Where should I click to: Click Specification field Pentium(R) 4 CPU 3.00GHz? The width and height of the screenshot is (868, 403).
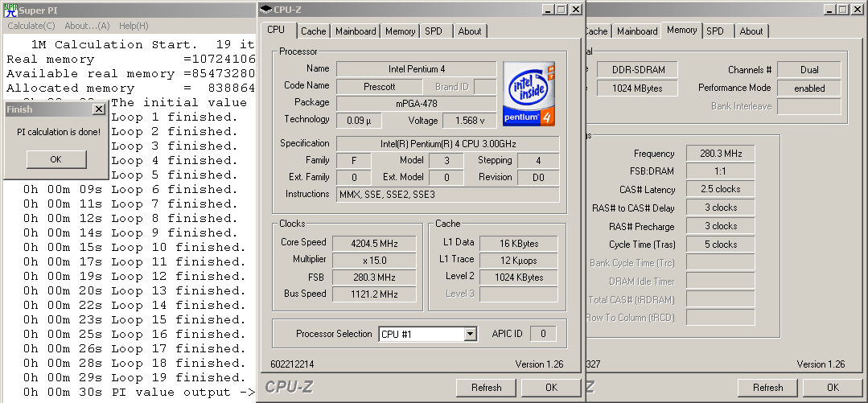pyautogui.click(x=448, y=144)
